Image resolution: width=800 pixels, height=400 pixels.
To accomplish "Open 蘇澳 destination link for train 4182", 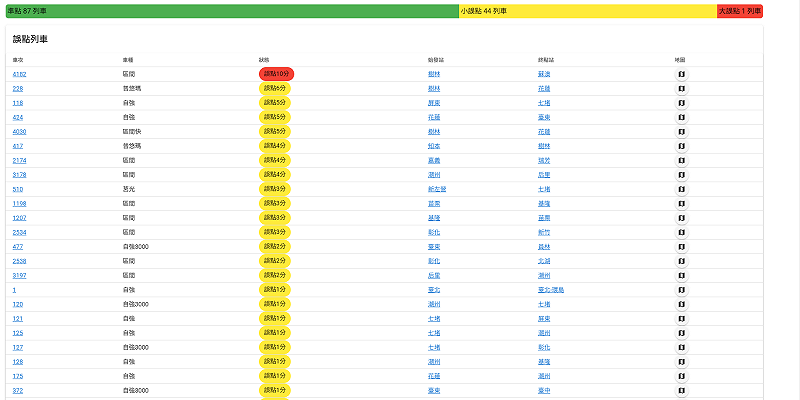I will click(x=544, y=74).
